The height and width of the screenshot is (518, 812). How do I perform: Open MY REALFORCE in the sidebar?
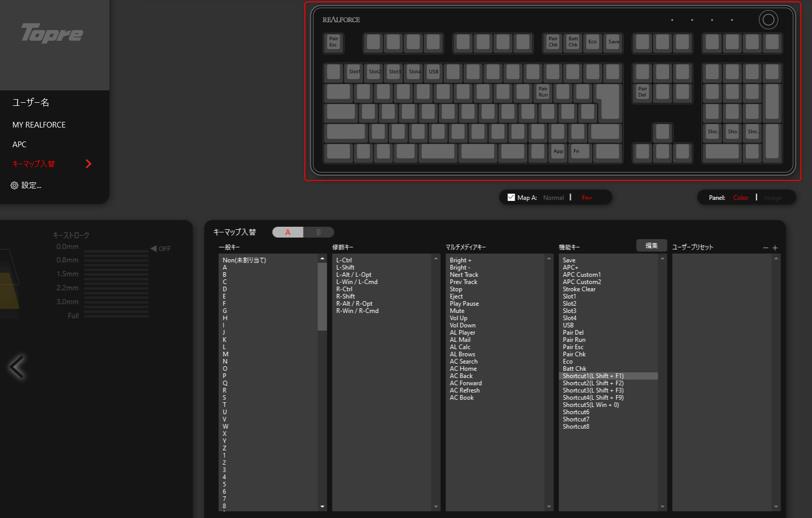coord(39,125)
